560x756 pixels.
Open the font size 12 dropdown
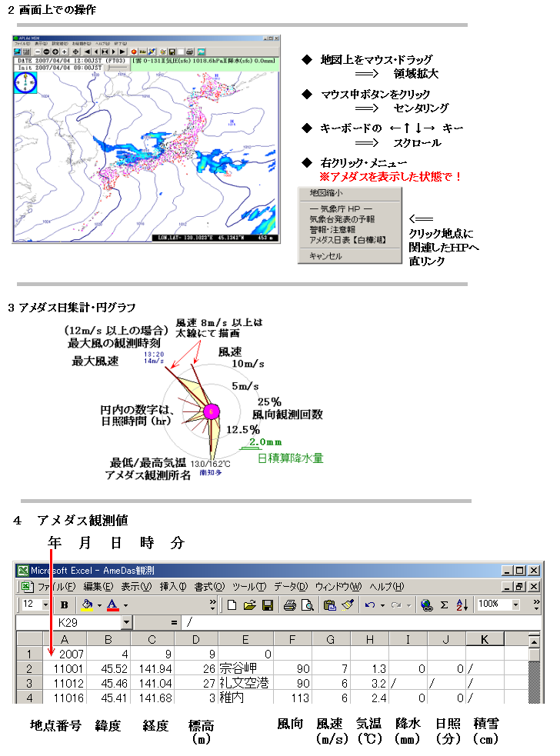point(45,604)
